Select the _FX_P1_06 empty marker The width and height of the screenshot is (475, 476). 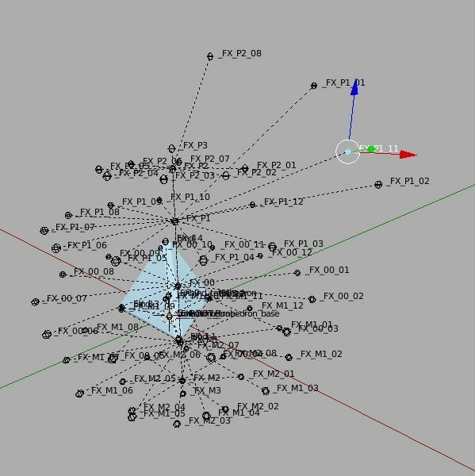pyautogui.click(x=56, y=248)
